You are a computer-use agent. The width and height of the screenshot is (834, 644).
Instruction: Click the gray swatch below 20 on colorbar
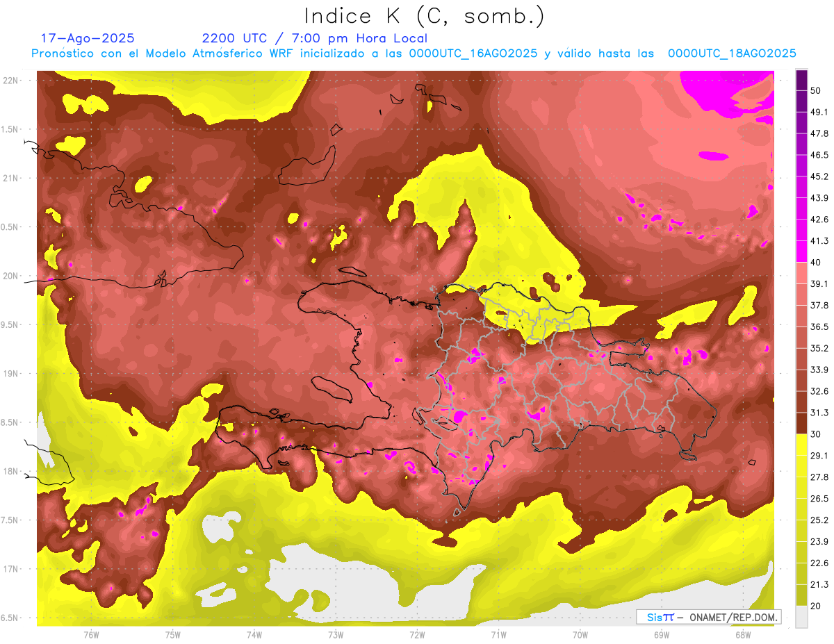(801, 616)
